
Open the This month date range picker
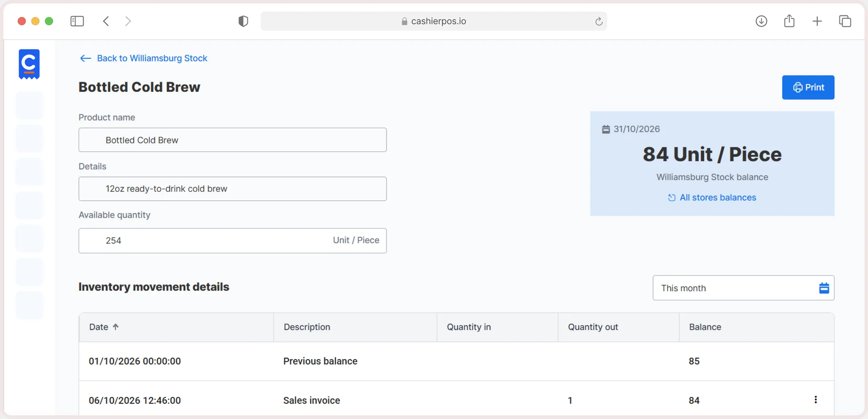click(743, 288)
